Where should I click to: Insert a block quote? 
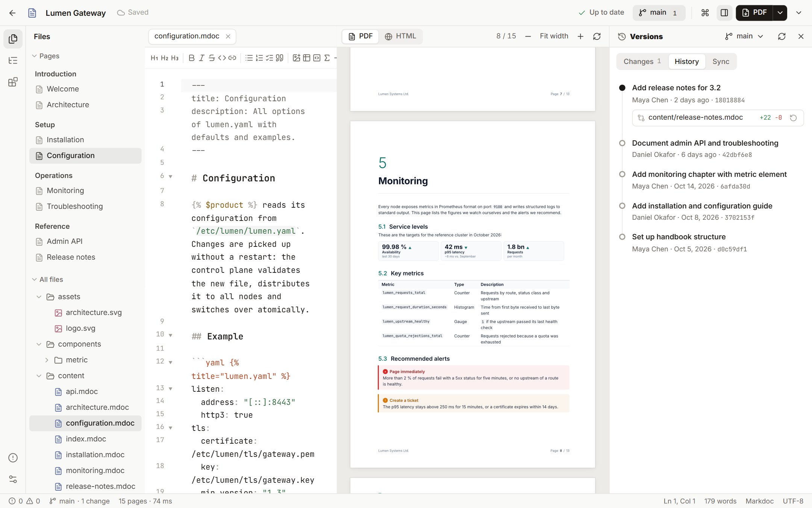(279, 58)
